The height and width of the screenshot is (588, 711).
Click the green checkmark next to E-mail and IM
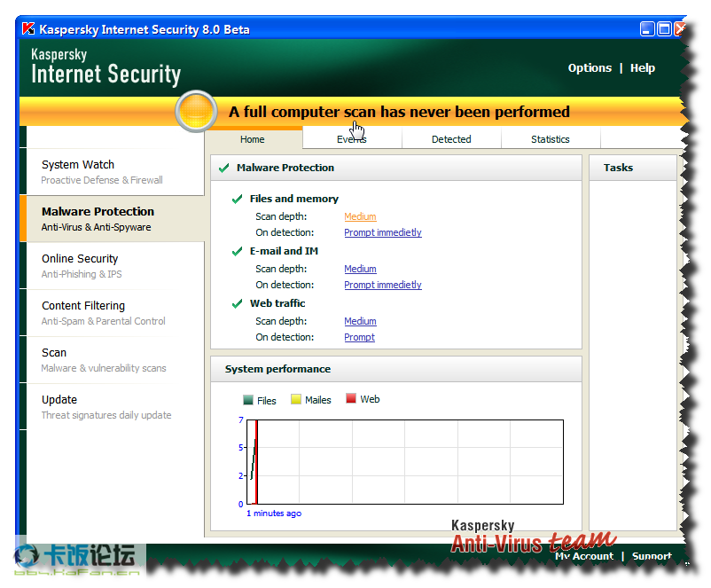coord(237,251)
